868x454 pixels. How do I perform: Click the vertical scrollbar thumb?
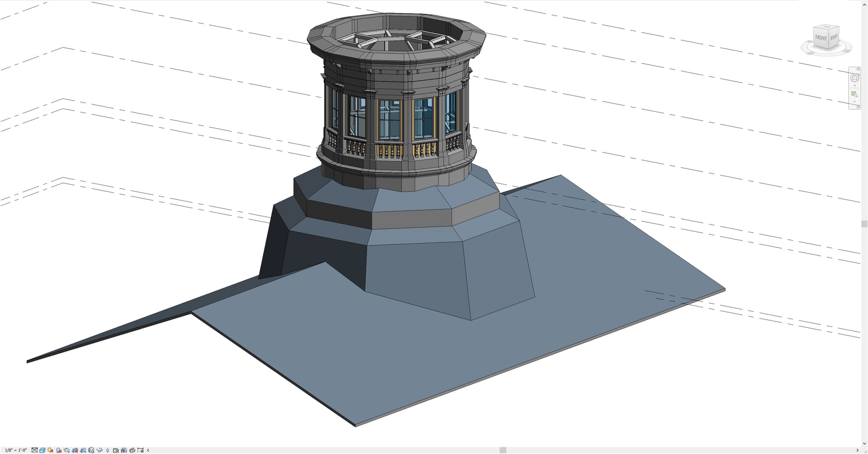[864, 224]
